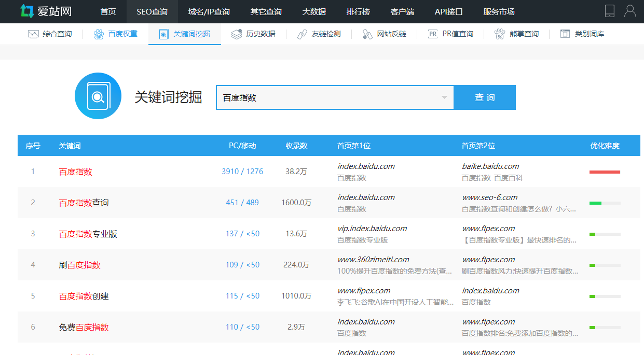This screenshot has width=644, height=355.
Task: Click the 网站反链 backlink icon
Action: tap(367, 34)
